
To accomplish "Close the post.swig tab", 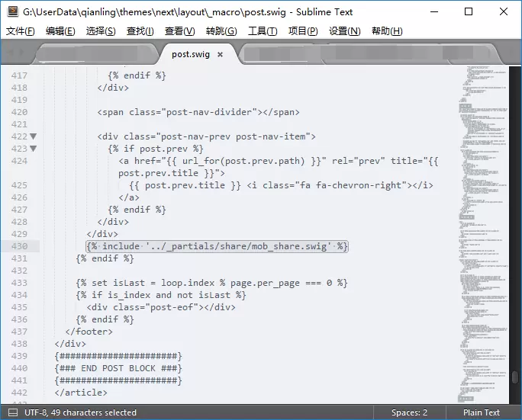I will (220, 54).
